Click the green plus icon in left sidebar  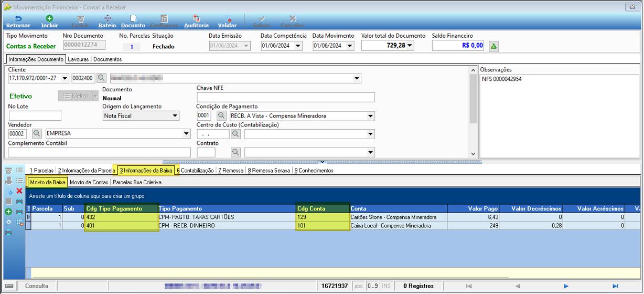point(8,212)
